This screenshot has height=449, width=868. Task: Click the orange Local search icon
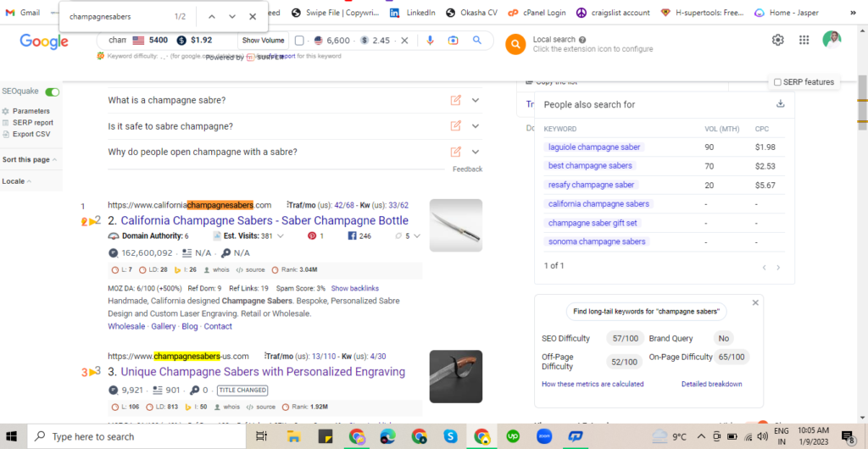pos(515,44)
